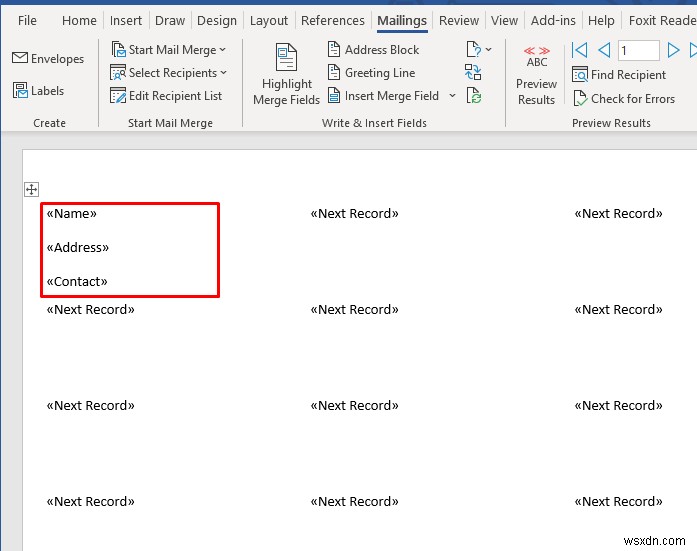Click the record number input field

point(638,50)
